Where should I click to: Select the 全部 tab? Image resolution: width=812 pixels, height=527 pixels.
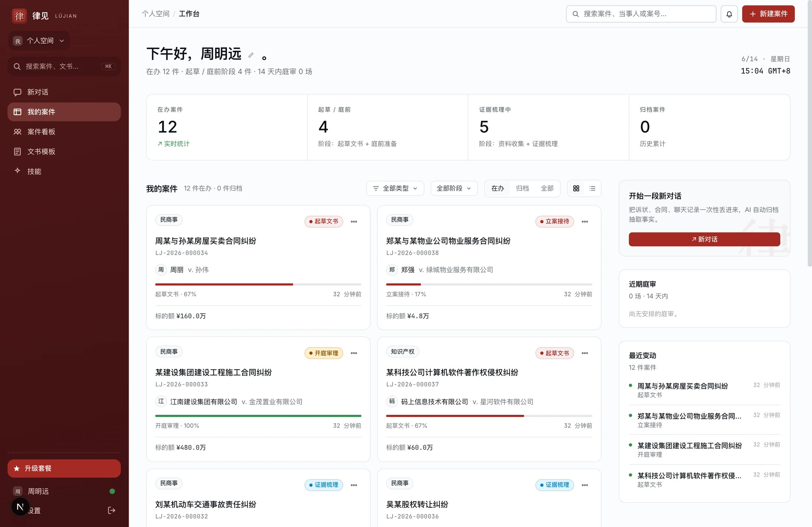(547, 188)
